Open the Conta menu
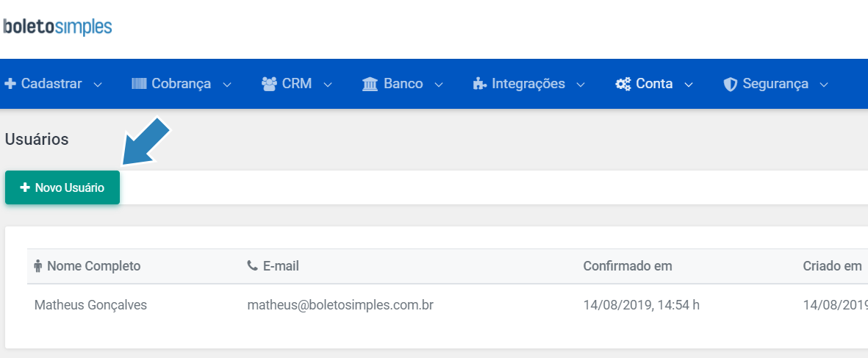 coord(654,84)
